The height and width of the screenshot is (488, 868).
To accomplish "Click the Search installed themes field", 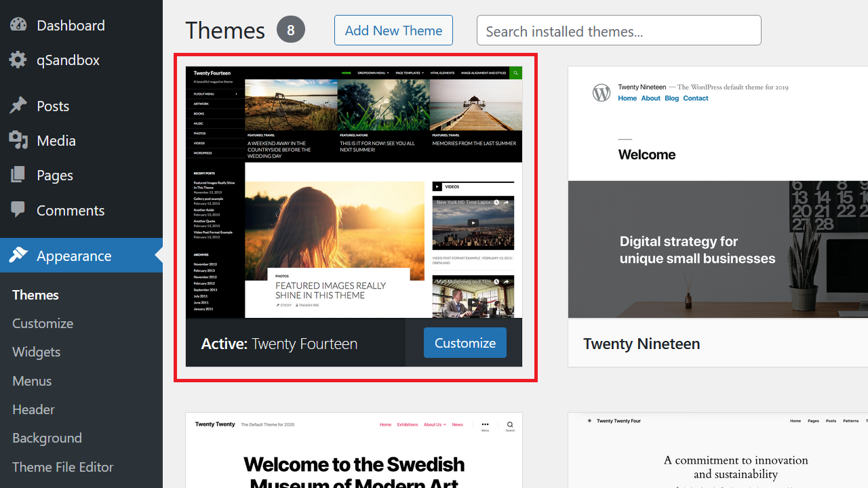I will 619,30.
